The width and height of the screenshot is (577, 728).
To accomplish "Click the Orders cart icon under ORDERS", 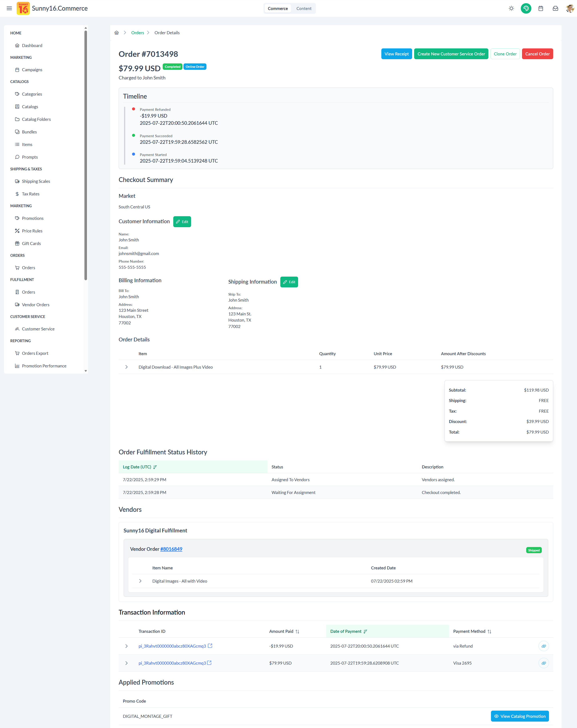I will click(17, 268).
